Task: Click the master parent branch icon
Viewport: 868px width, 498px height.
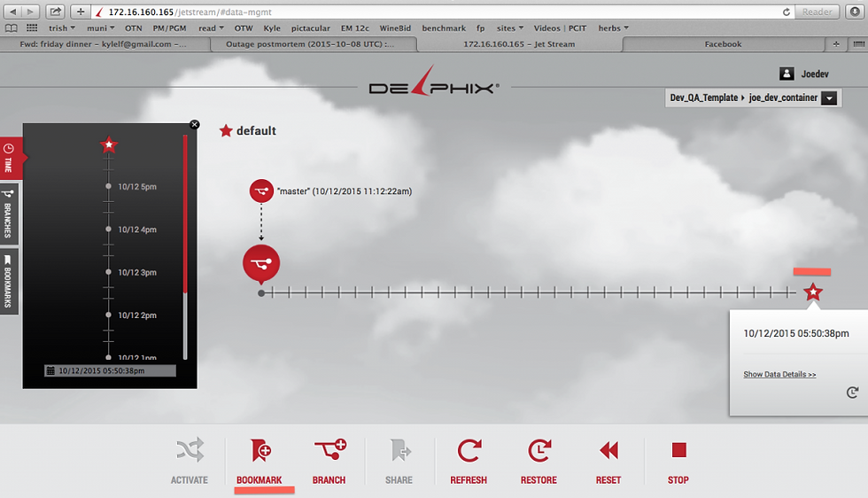Action: (261, 191)
